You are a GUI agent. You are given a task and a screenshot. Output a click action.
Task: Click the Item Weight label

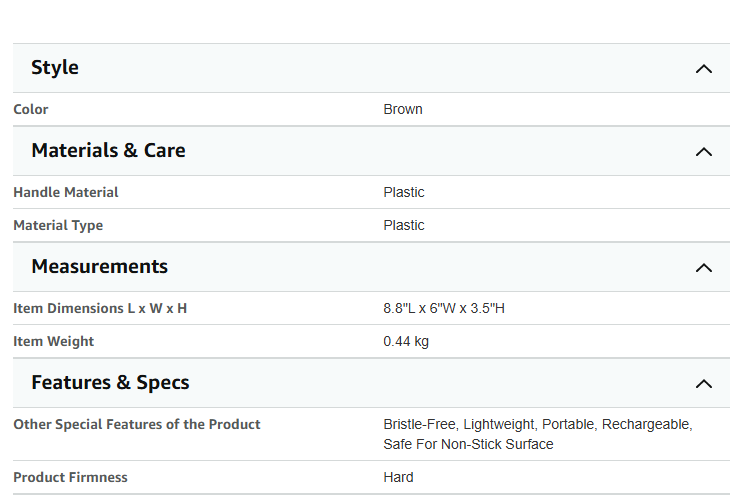pyautogui.click(x=53, y=341)
